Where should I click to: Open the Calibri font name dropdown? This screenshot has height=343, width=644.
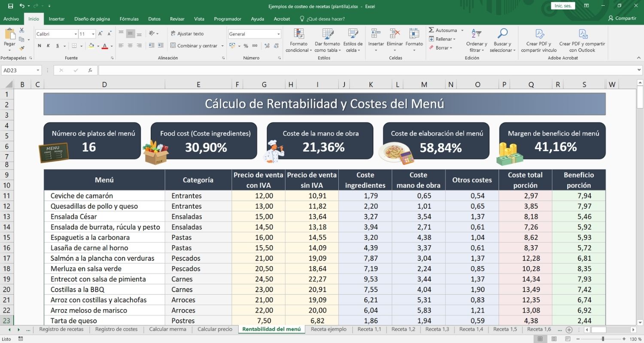76,34
